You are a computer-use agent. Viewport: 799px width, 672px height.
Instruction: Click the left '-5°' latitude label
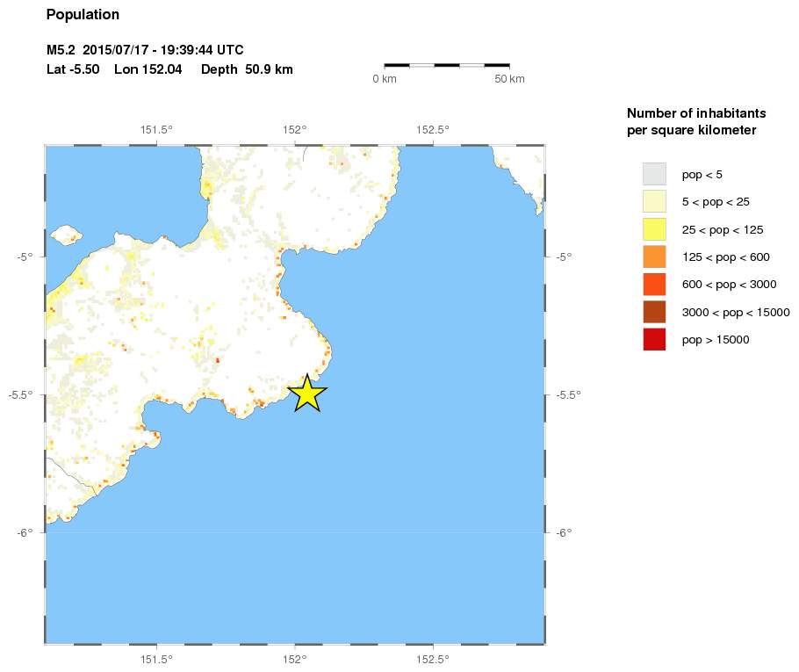pyautogui.click(x=24, y=257)
